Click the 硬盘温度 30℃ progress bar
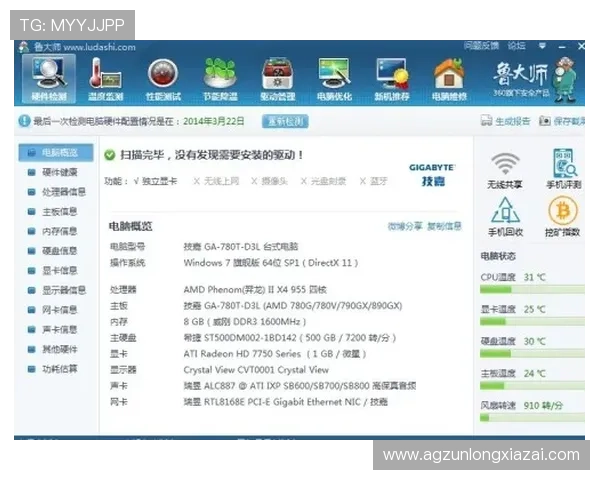Image resolution: width=600 pixels, height=480 pixels. [x=532, y=354]
